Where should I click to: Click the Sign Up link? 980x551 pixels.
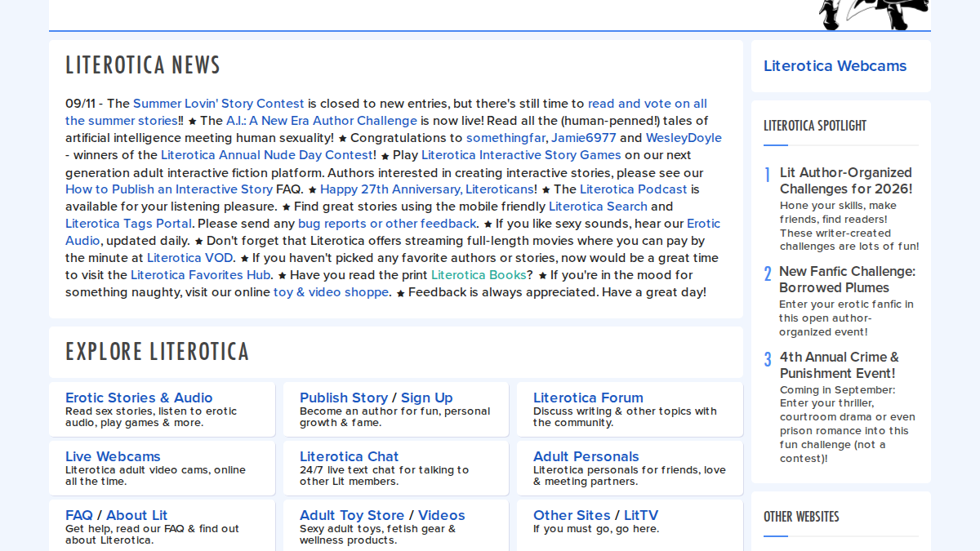click(x=426, y=398)
